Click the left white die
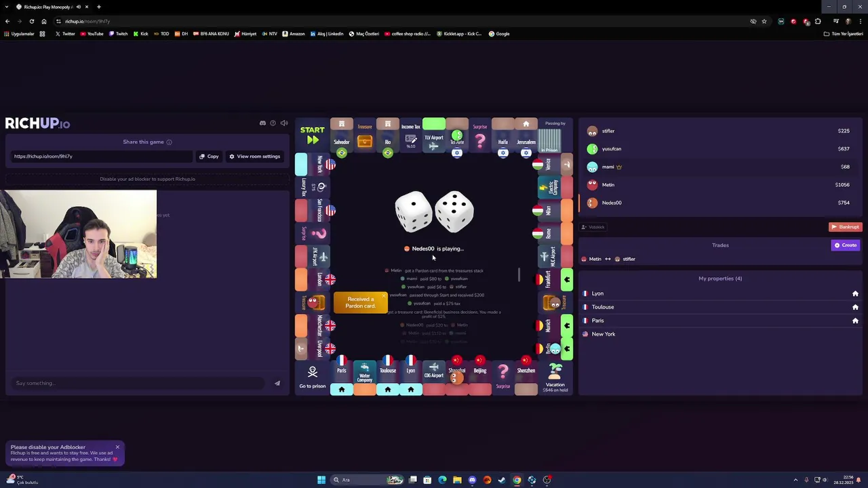868x488 pixels. (x=414, y=212)
